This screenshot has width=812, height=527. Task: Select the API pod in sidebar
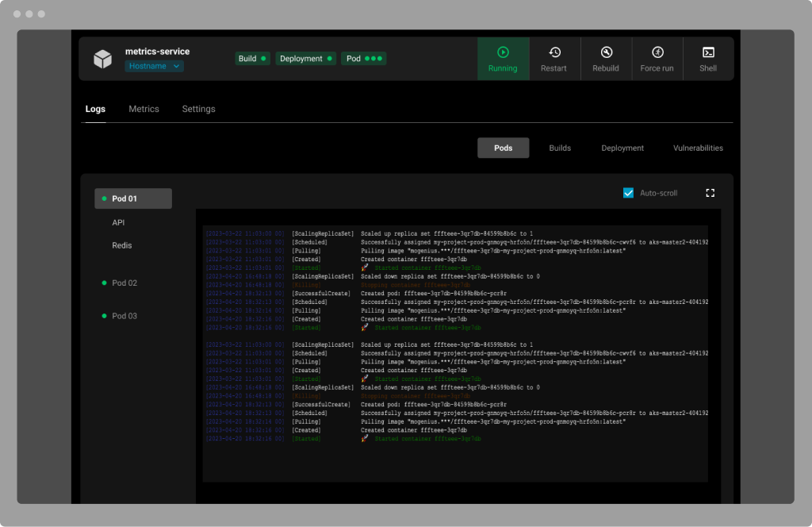coord(117,222)
